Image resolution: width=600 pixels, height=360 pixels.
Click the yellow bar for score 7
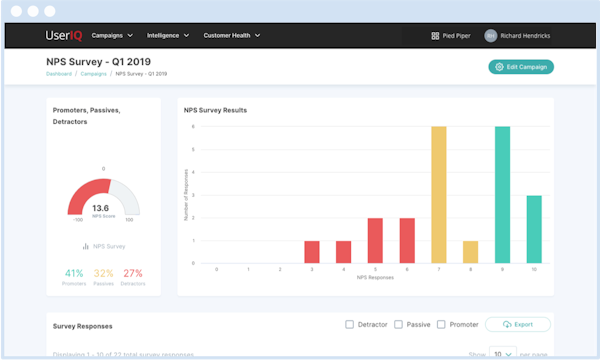[x=439, y=195]
